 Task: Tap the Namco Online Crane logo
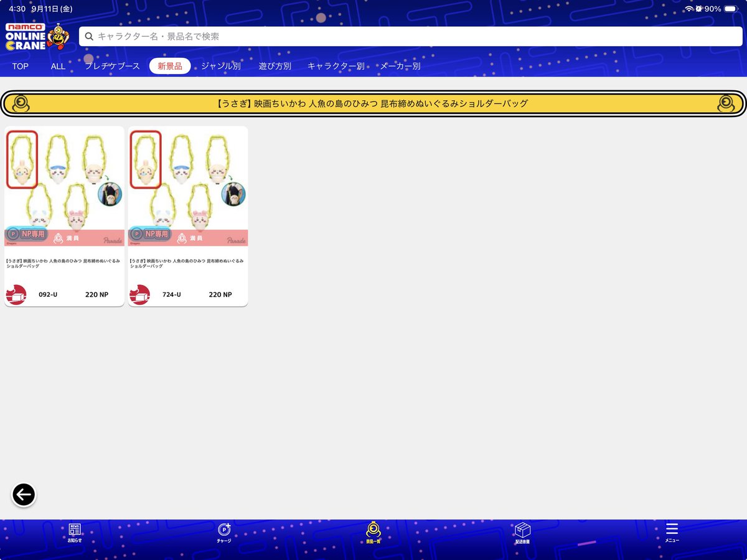[x=37, y=37]
